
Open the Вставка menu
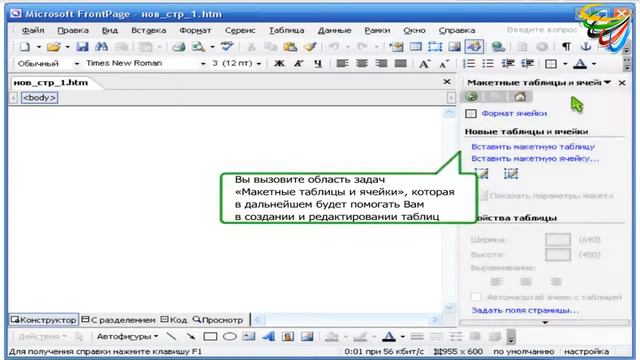tap(149, 30)
